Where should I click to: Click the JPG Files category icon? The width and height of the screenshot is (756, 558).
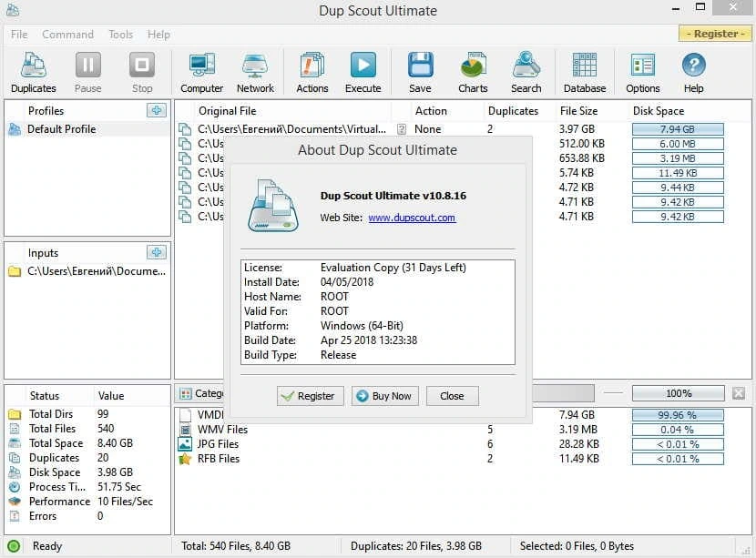click(x=185, y=444)
